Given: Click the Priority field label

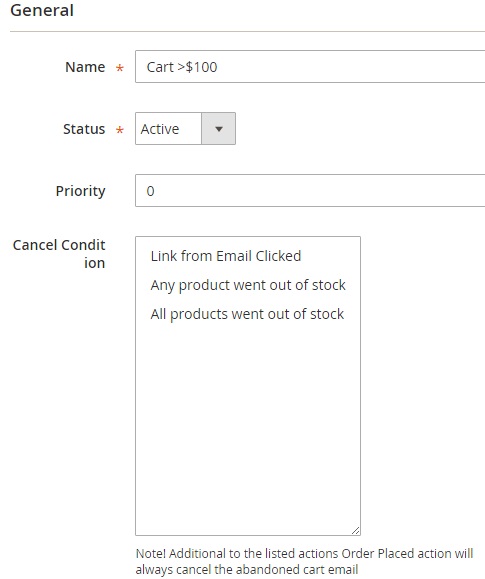Looking at the screenshot, I should tap(81, 191).
